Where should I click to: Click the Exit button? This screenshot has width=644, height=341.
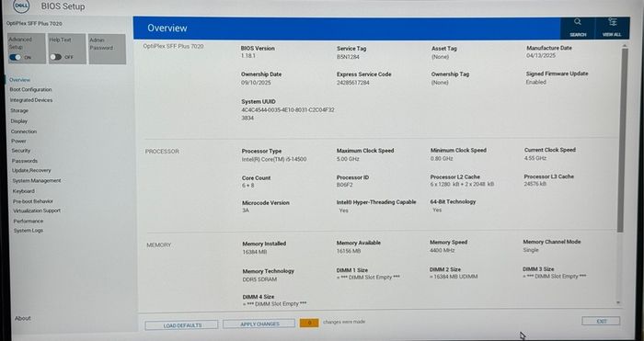point(601,322)
